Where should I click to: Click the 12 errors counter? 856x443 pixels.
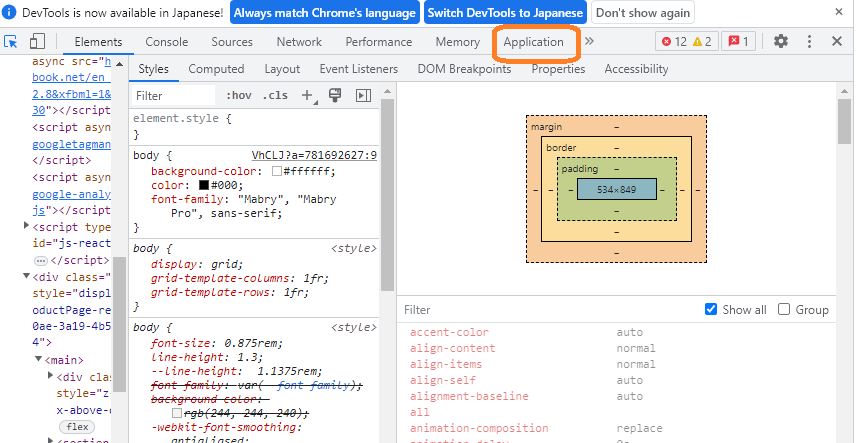tap(674, 42)
